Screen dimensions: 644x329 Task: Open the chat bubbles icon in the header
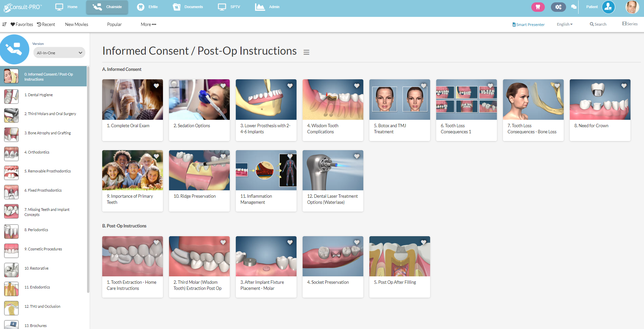click(573, 7)
